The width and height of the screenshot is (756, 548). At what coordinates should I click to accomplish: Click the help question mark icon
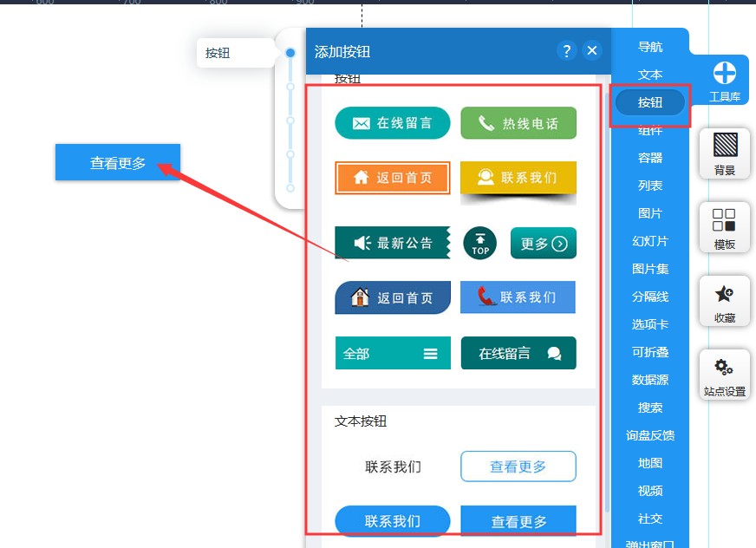coord(566,50)
